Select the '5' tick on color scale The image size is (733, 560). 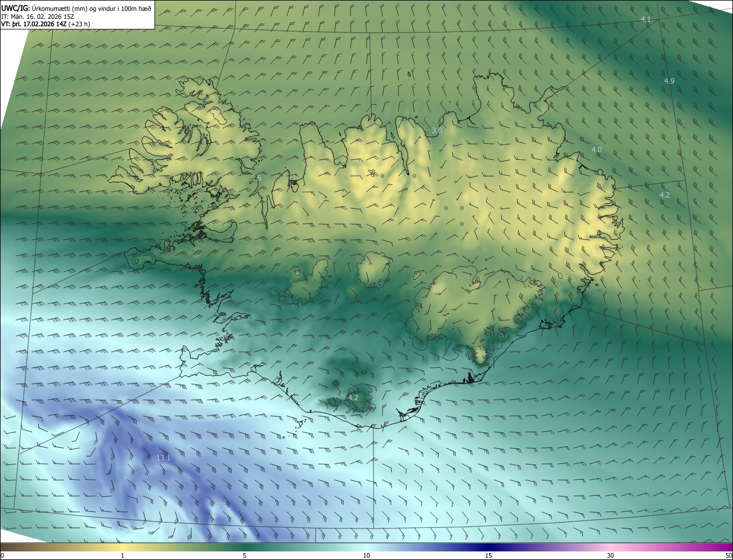[x=245, y=555]
